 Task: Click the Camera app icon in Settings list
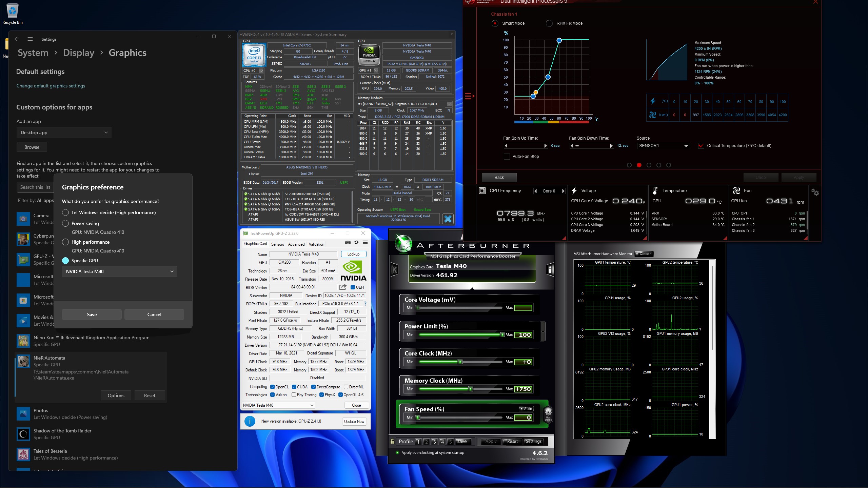pyautogui.click(x=23, y=219)
